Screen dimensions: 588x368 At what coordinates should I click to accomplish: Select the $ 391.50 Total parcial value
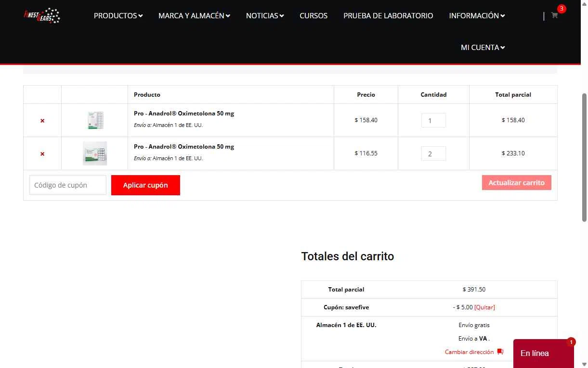[x=474, y=290]
